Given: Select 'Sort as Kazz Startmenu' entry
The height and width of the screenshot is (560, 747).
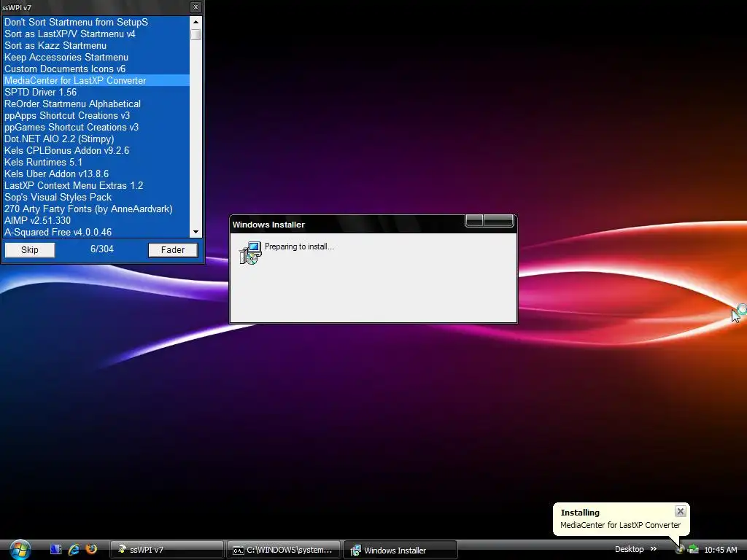Looking at the screenshot, I should (x=96, y=45).
